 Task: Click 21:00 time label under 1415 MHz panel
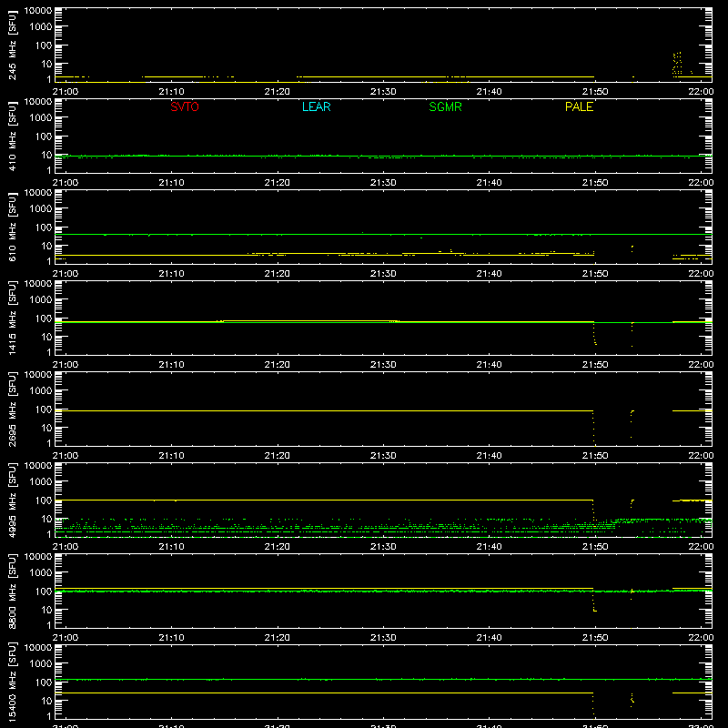(x=66, y=365)
